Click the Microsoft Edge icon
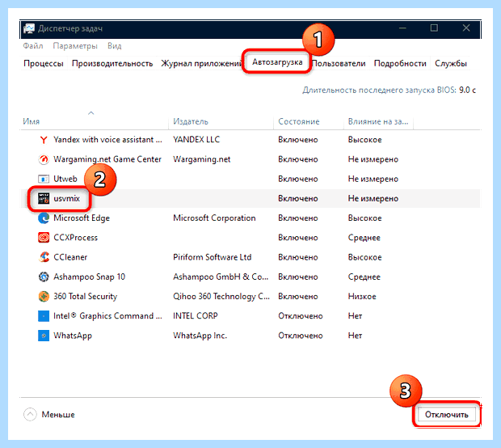 coord(44,218)
